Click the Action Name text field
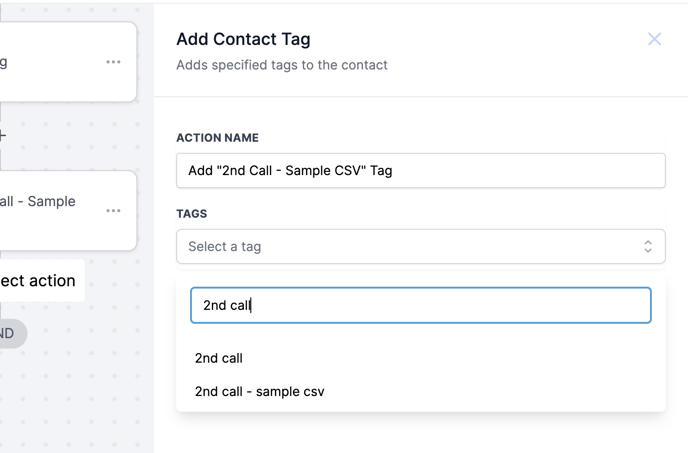 (x=420, y=171)
